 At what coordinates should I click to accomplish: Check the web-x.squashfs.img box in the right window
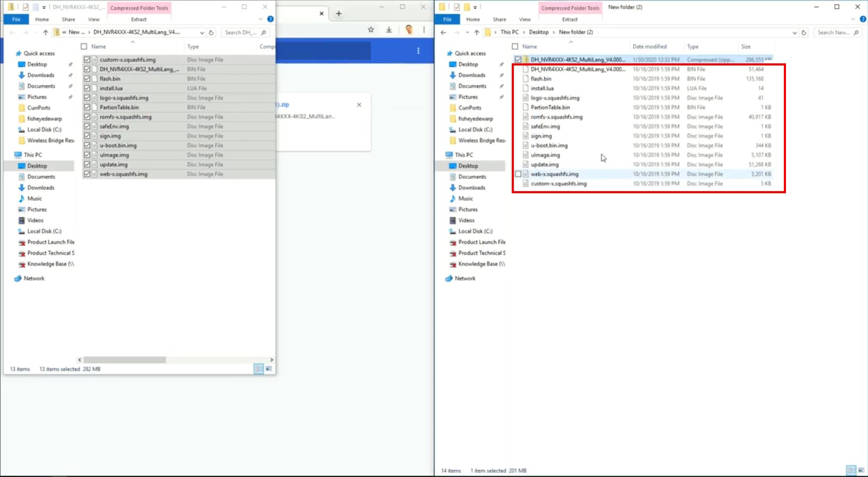pos(518,174)
